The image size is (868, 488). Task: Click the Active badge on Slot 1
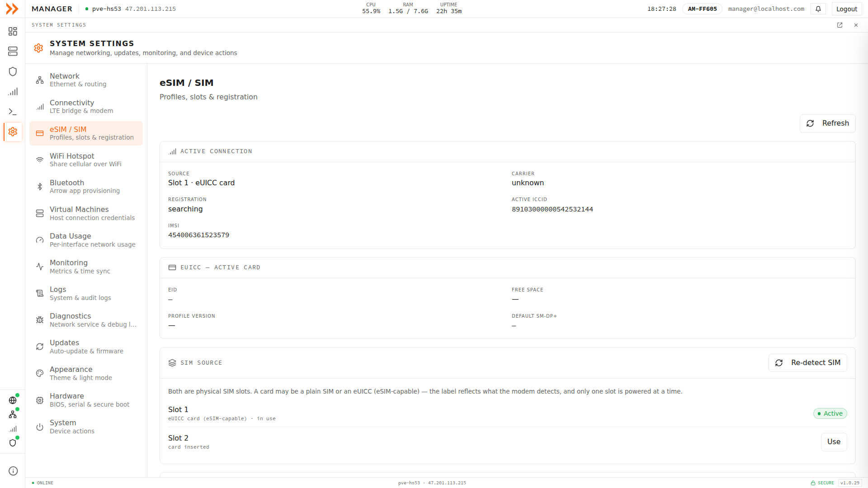[x=830, y=413]
